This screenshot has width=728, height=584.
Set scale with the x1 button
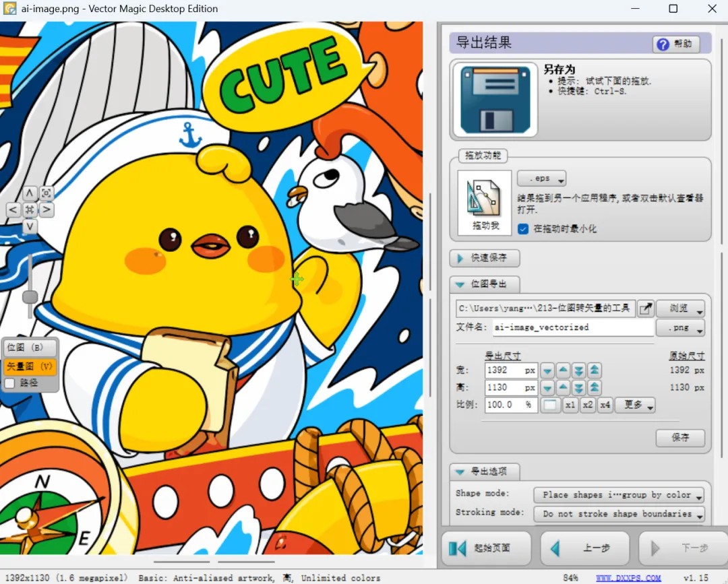(570, 405)
